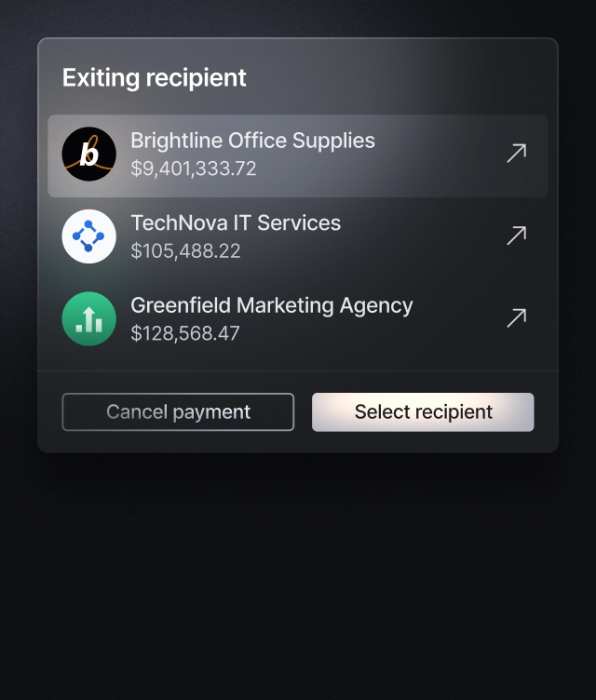Image resolution: width=596 pixels, height=700 pixels.
Task: Click the $128,568.47 amount
Action: point(185,333)
